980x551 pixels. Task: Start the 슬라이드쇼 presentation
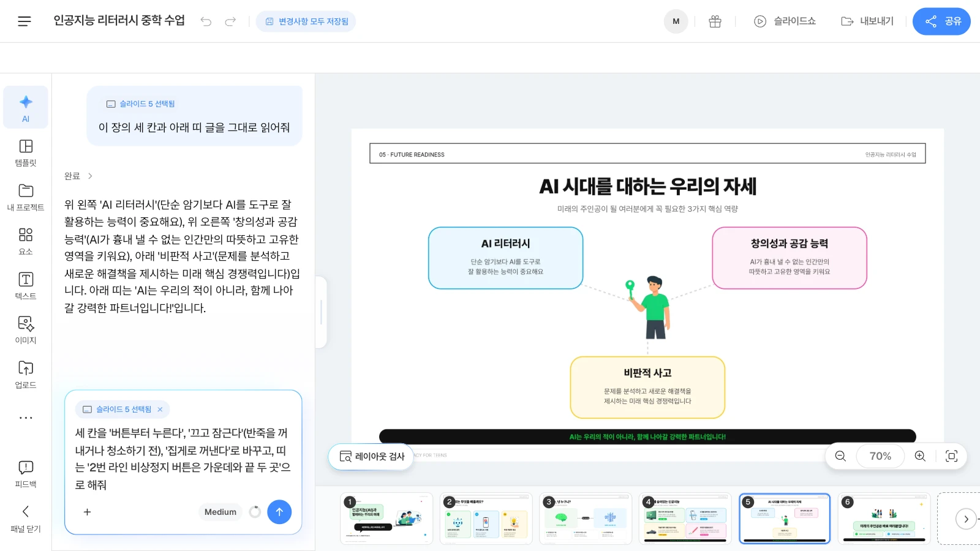785,21
